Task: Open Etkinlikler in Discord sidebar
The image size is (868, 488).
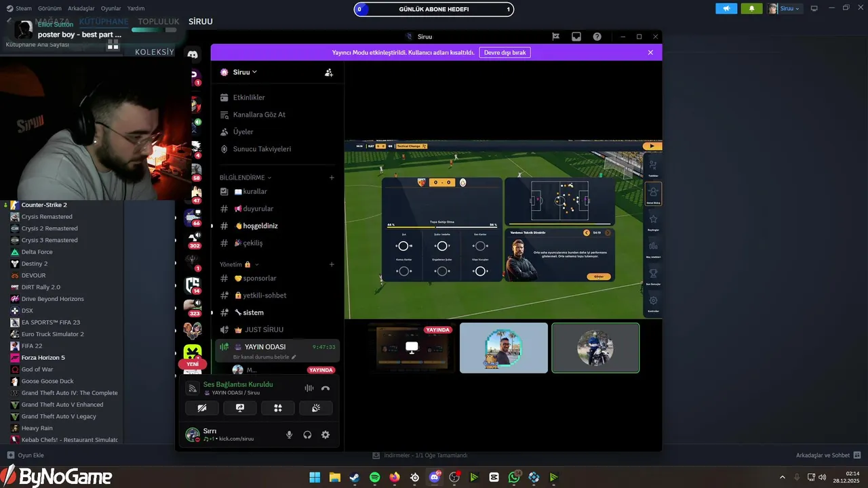Action: click(276, 98)
